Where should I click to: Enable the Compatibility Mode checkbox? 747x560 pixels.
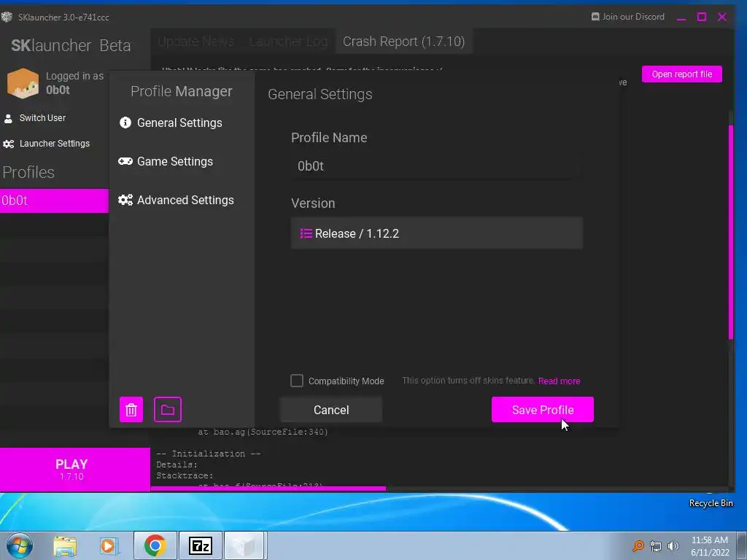click(297, 381)
